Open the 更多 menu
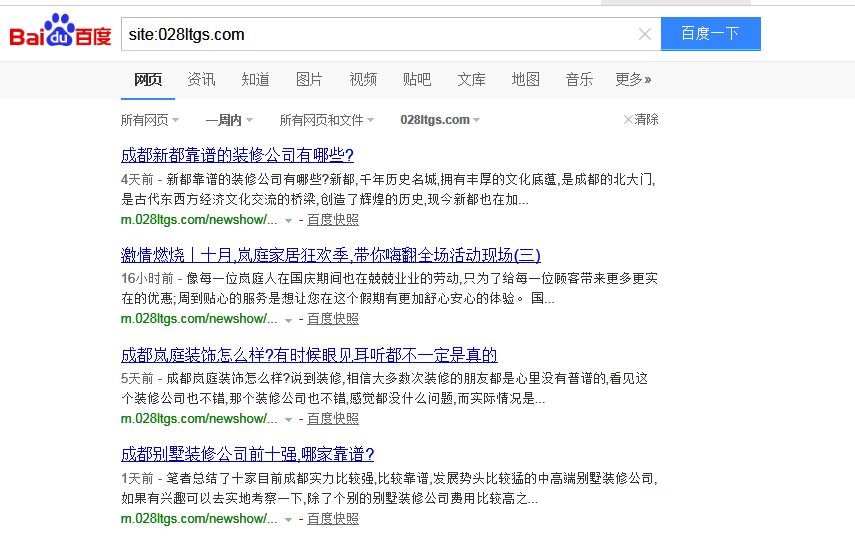This screenshot has width=855, height=546. coord(633,80)
